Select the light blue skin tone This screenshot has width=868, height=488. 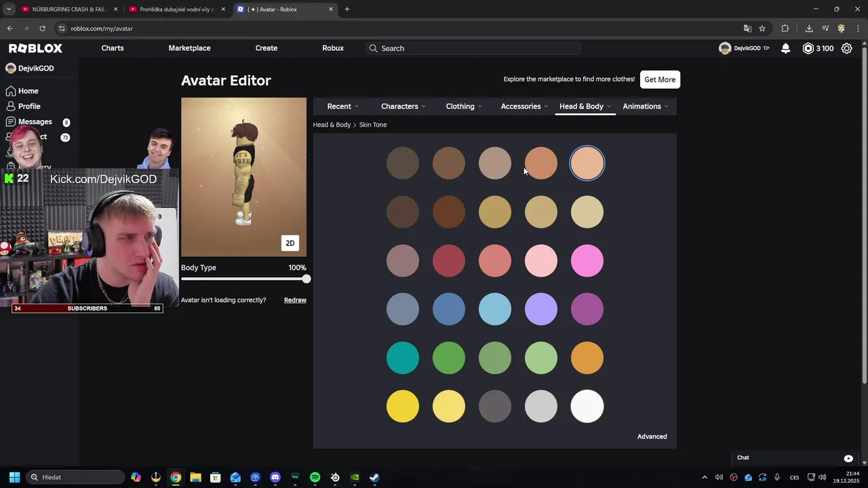(495, 310)
